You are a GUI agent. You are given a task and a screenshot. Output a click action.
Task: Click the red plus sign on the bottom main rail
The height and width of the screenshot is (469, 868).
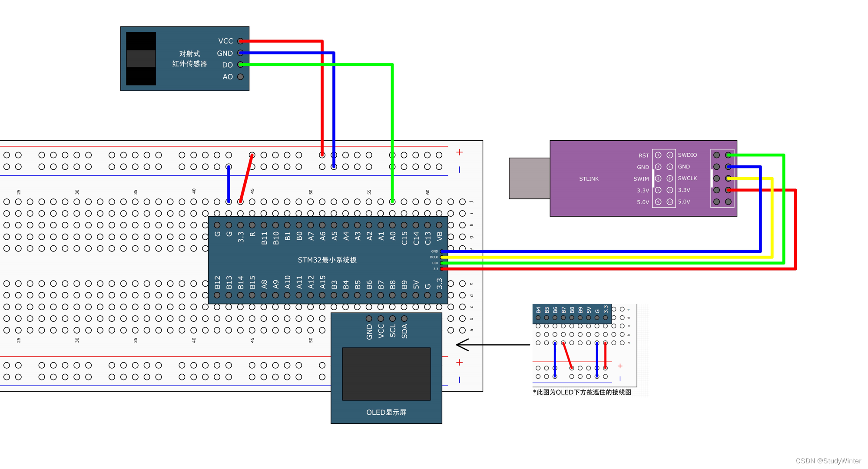pos(459,363)
